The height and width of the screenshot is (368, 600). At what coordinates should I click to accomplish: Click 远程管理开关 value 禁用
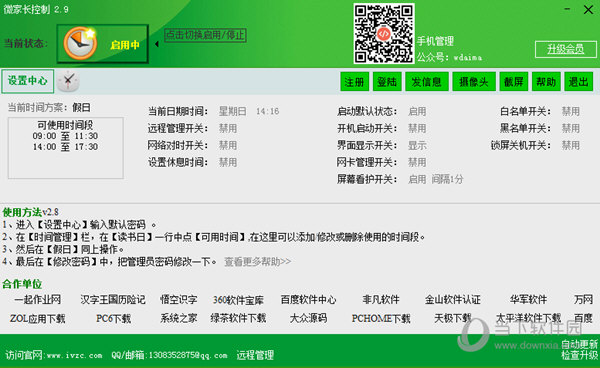228,129
